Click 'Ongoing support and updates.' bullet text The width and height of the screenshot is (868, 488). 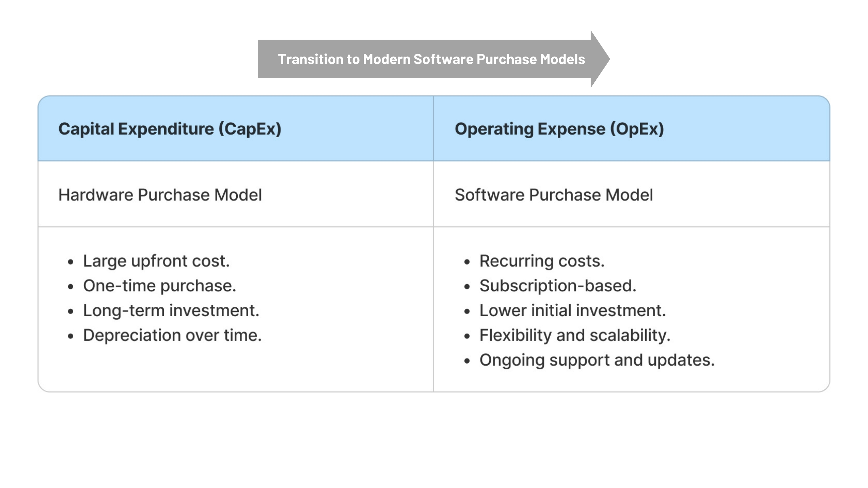[x=597, y=360]
